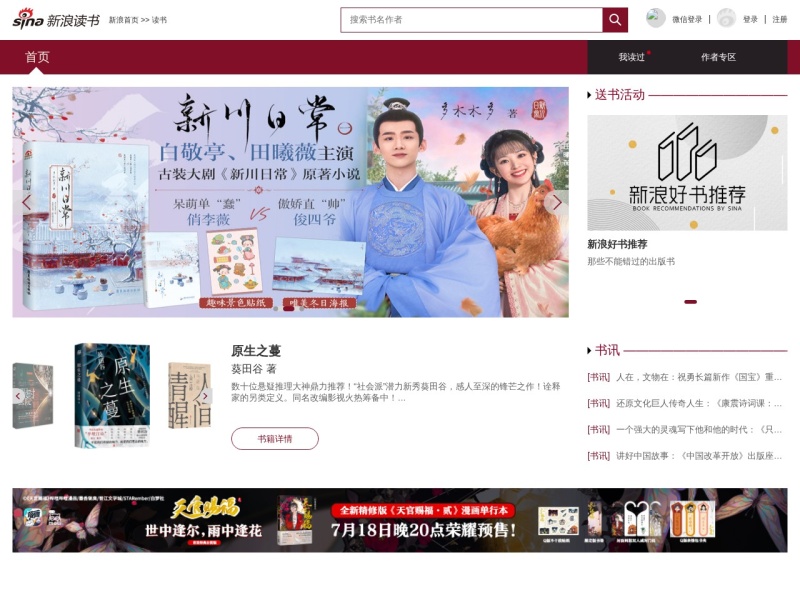The width and height of the screenshot is (800, 600).
Task: Open the 作者专区 tab
Action: tap(718, 57)
